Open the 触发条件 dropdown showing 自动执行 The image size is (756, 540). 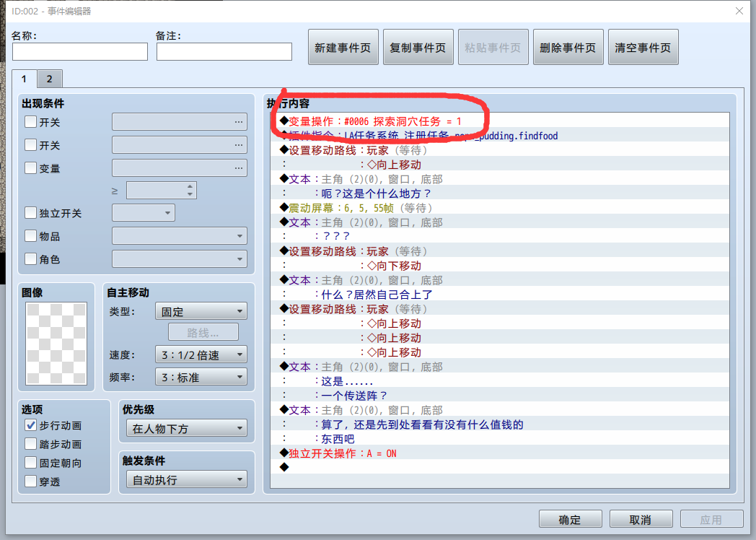click(187, 479)
